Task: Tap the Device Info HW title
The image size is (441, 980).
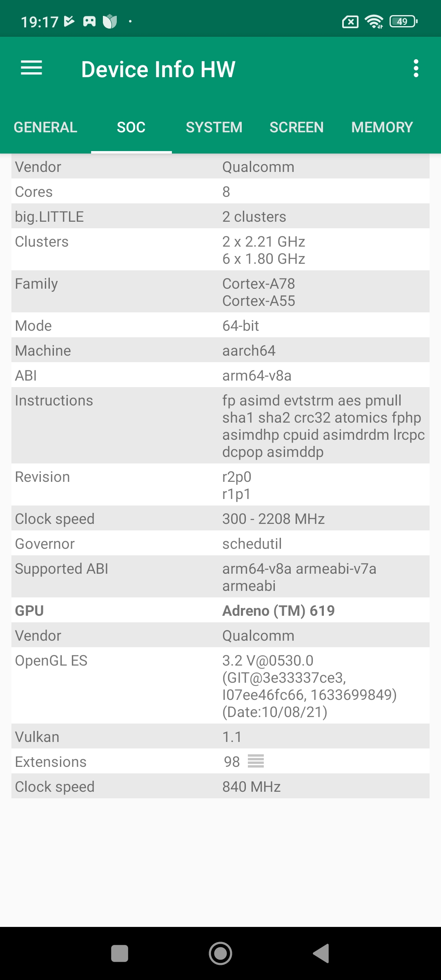Action: (x=158, y=69)
